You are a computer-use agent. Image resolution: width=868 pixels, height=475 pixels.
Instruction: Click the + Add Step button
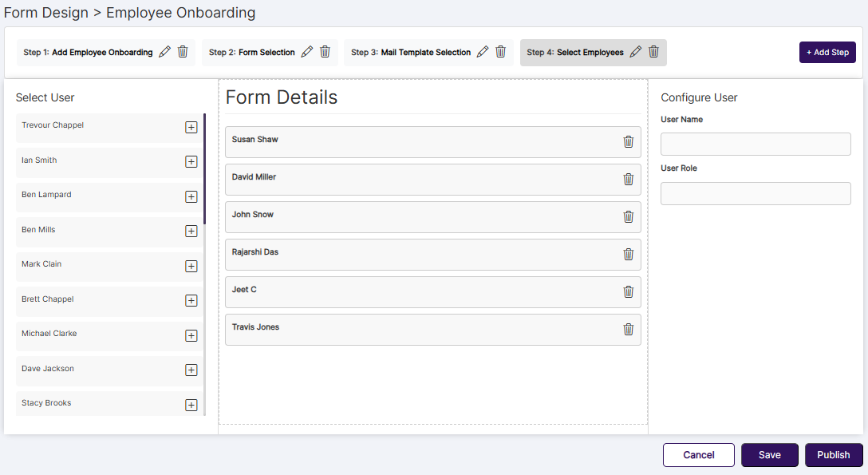(827, 52)
